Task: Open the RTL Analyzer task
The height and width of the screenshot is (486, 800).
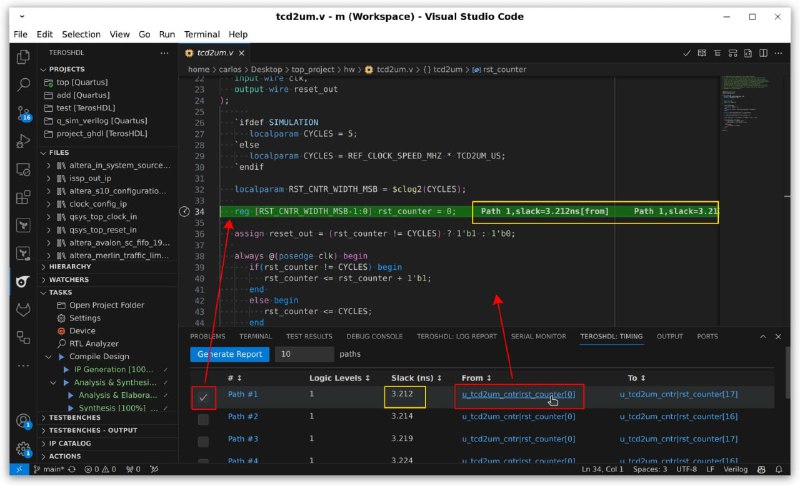Action: click(94, 344)
